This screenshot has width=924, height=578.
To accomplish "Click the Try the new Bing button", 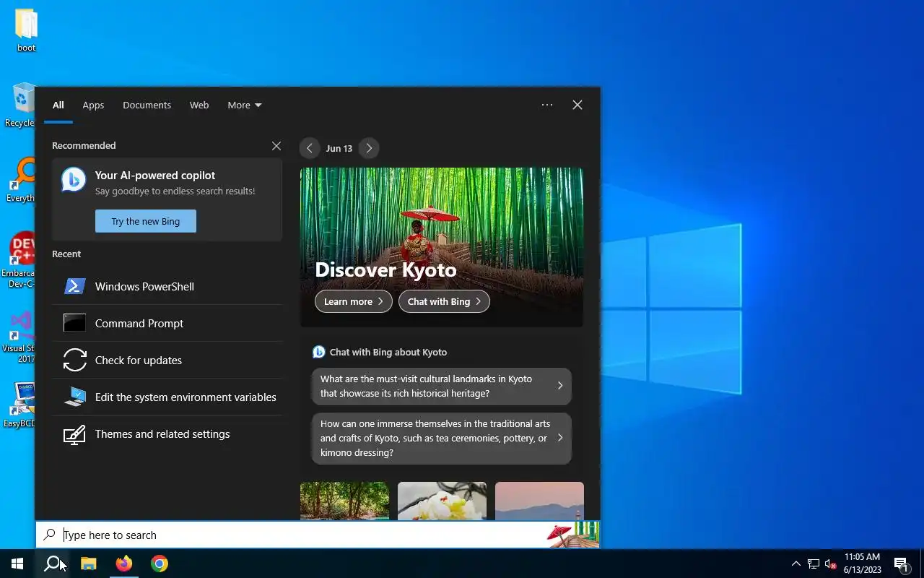I will pyautogui.click(x=146, y=221).
